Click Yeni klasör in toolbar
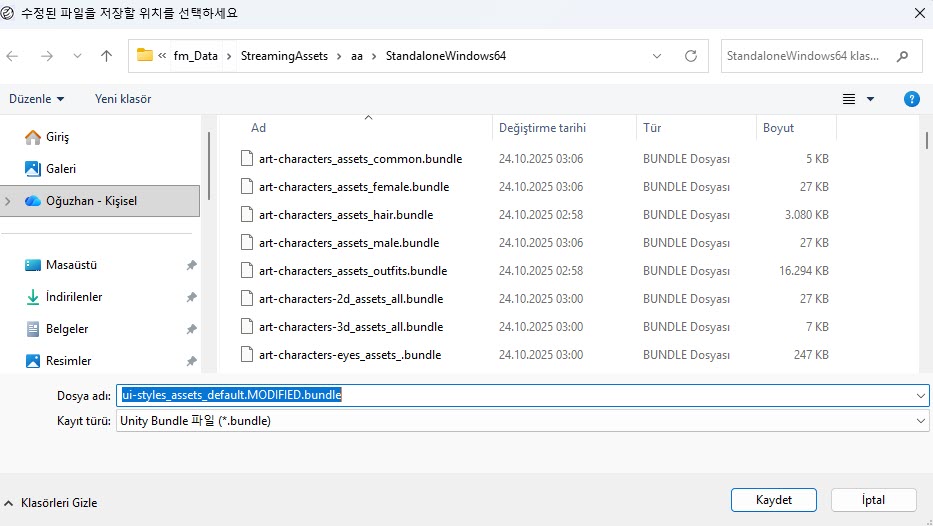933x526 pixels. point(123,99)
